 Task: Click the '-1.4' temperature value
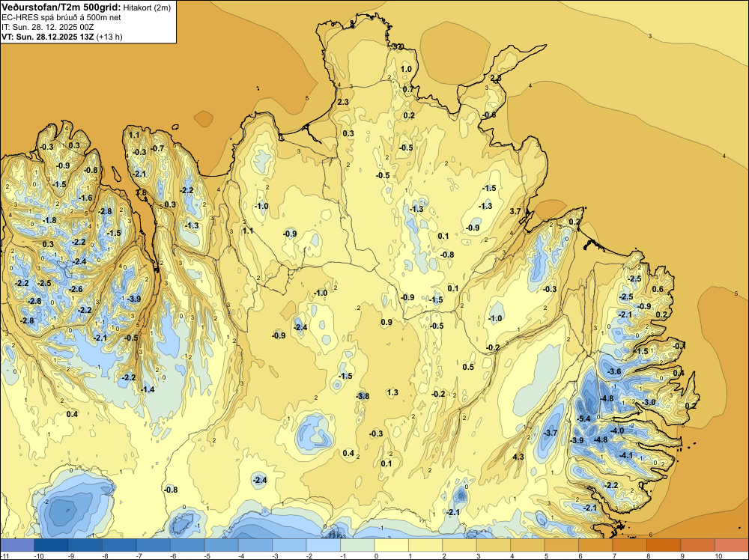(148, 389)
